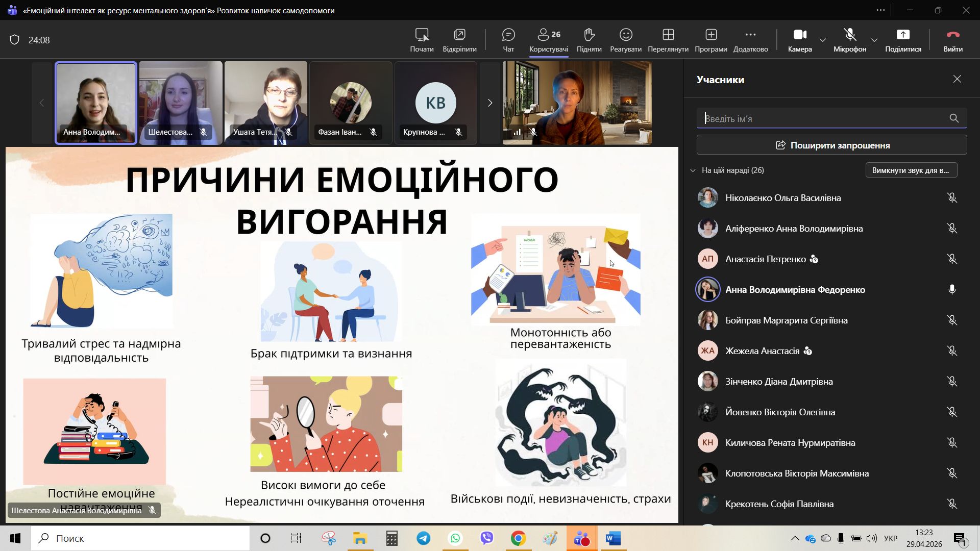This screenshot has height=551, width=980.
Task: Collapse the 'На цій нараді (26)' list
Action: 693,170
